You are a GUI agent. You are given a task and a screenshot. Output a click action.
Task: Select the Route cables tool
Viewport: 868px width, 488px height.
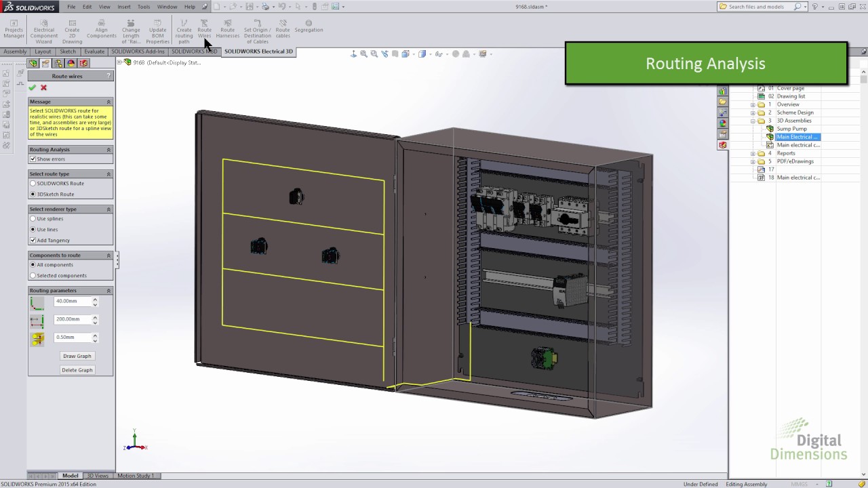coord(283,29)
